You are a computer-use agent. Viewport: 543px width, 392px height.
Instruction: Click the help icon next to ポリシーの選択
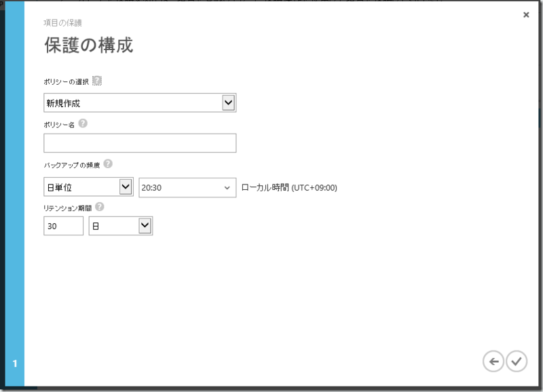pyautogui.click(x=97, y=81)
